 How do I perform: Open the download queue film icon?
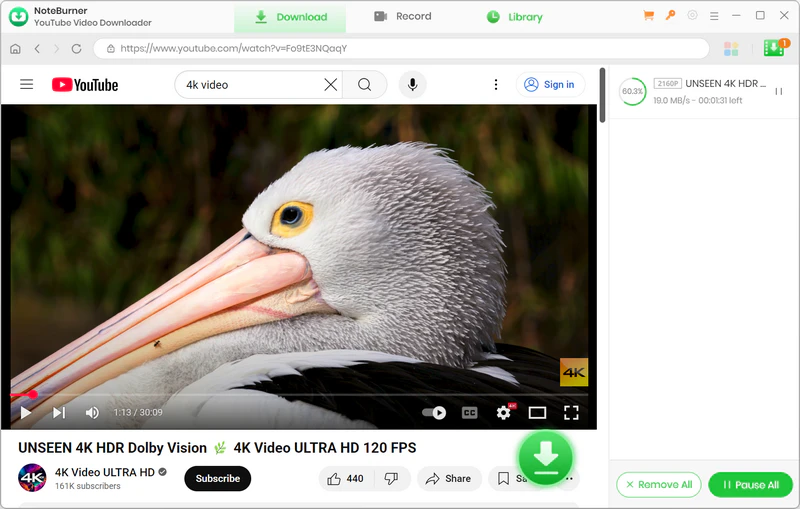[774, 48]
